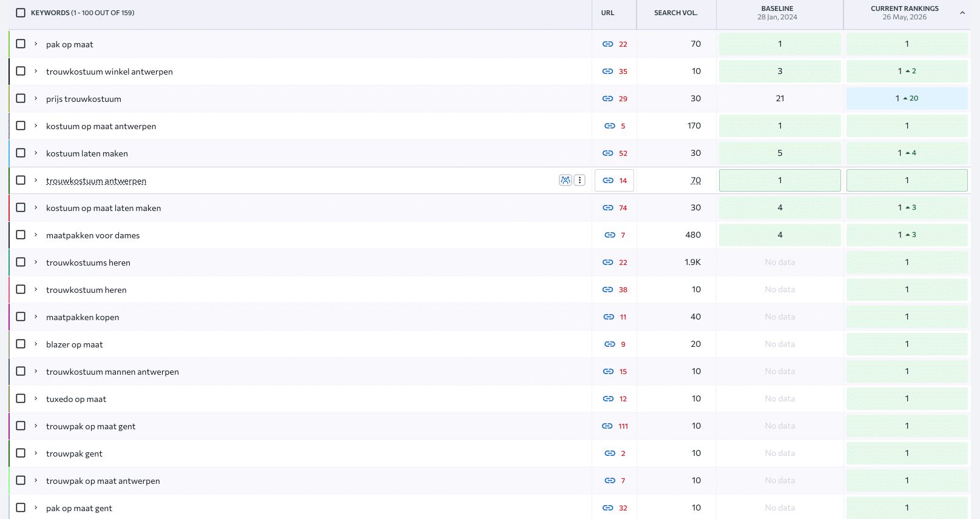Click baseline rank 21 for prijs trouwkostuum
Screen dimensions: 980x519
click(780, 98)
